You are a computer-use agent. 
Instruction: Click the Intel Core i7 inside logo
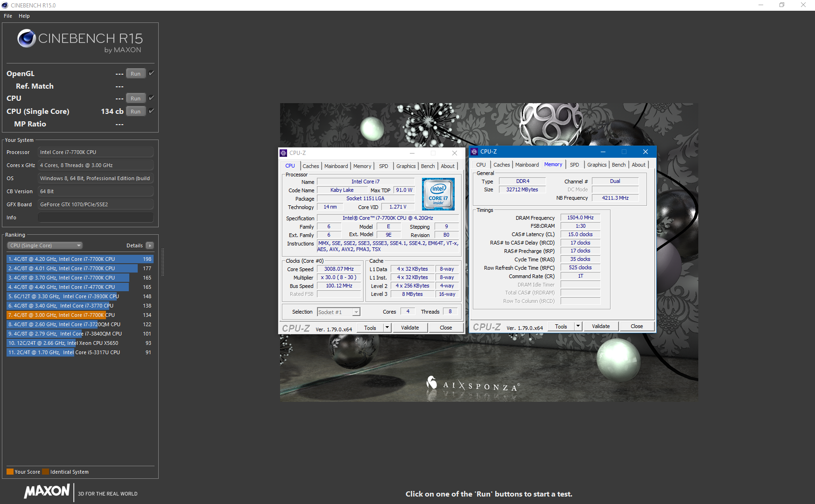(x=438, y=194)
